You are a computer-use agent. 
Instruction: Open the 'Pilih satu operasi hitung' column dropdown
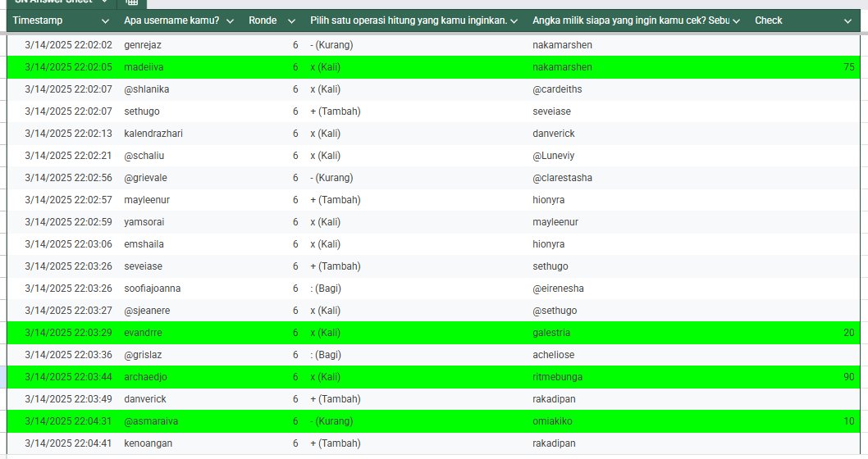click(514, 21)
